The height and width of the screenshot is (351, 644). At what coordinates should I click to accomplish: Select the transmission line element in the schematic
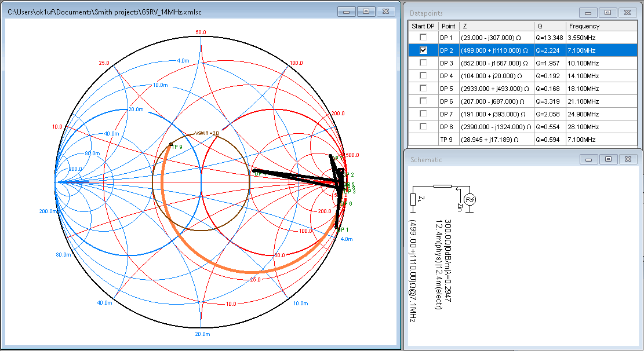pyautogui.click(x=442, y=187)
